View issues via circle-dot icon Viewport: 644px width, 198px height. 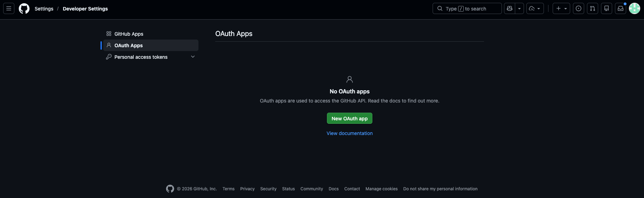coord(579,8)
